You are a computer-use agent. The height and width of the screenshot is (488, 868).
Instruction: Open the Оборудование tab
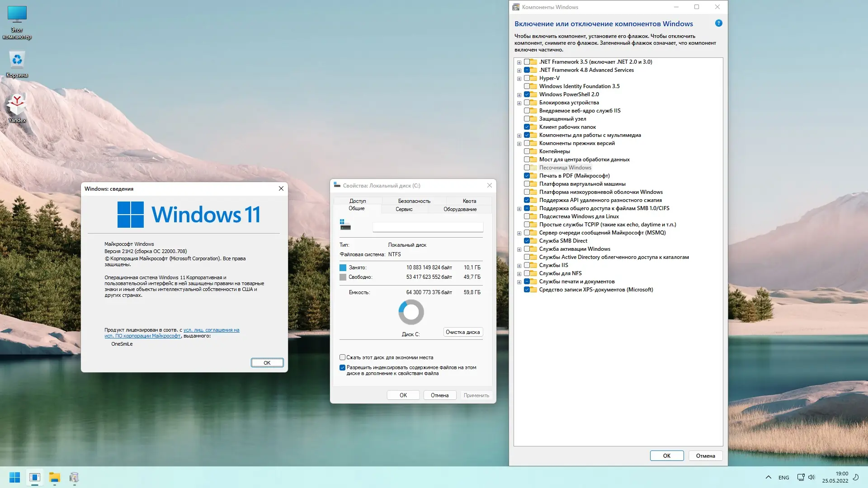pyautogui.click(x=460, y=209)
